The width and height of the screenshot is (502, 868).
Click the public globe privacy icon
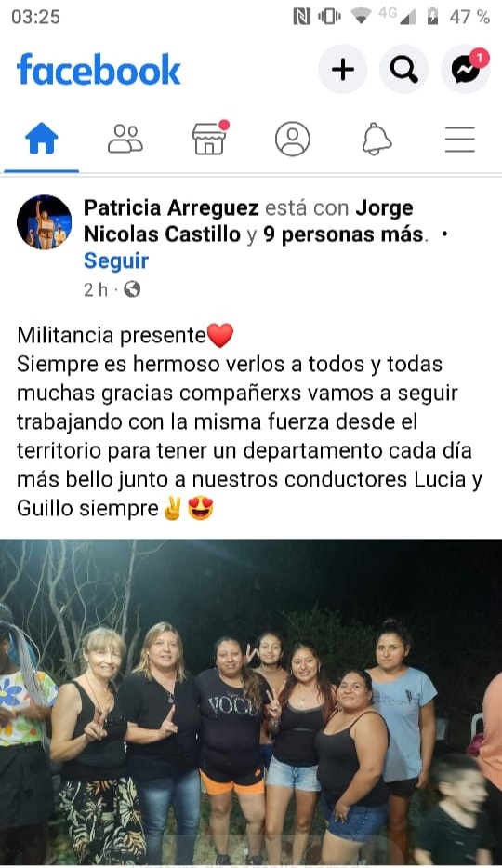click(x=132, y=289)
